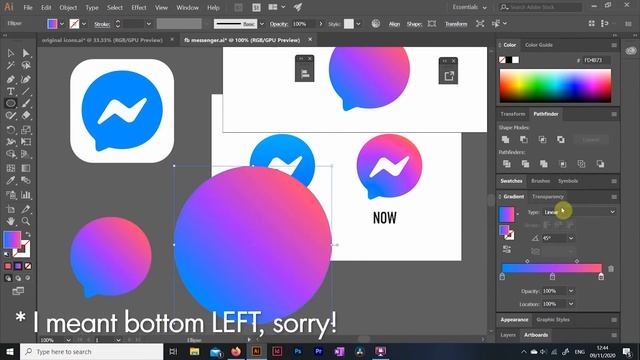The width and height of the screenshot is (640, 360).
Task: Click the Divide pathfinder icon
Action: (x=507, y=164)
